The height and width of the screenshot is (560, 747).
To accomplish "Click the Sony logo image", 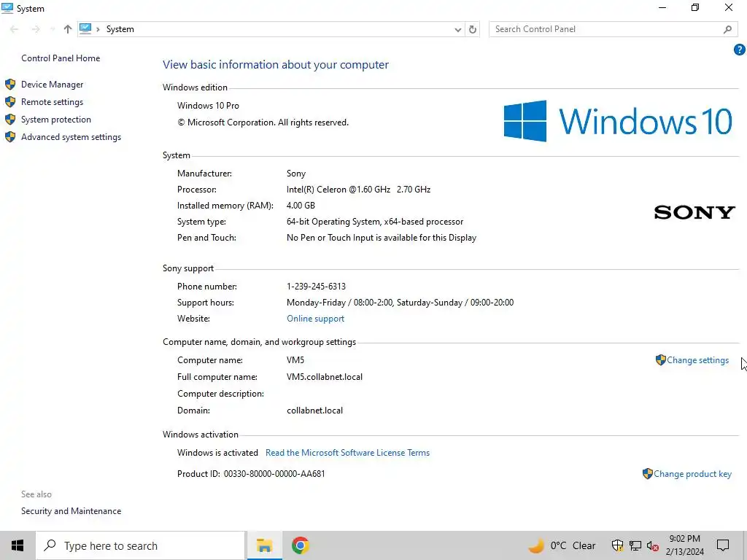I will pyautogui.click(x=694, y=212).
